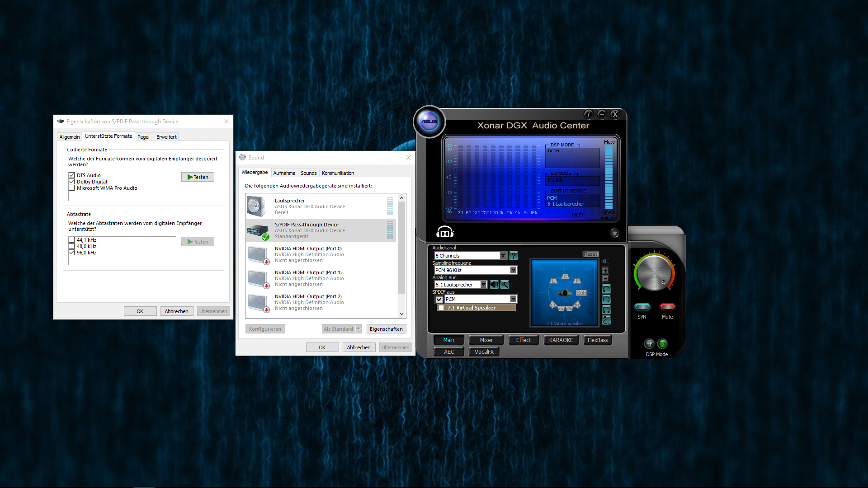Image resolution: width=868 pixels, height=488 pixels.
Task: Check the Microsoft WMA Pro Audio format
Action: click(71, 188)
